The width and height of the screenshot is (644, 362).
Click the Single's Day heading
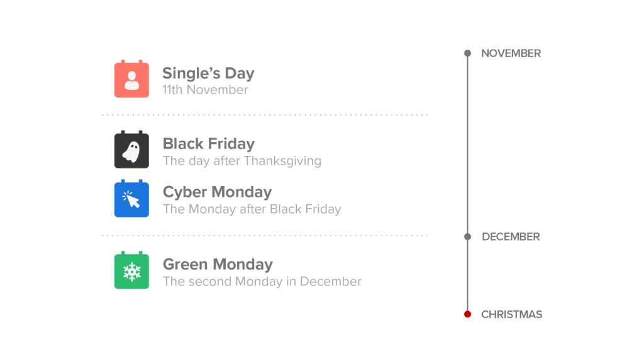pos(208,74)
